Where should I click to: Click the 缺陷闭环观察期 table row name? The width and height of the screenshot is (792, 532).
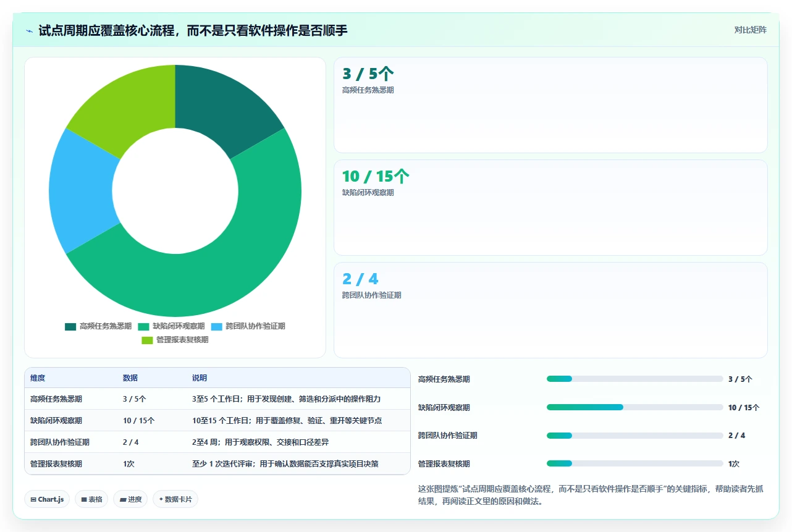tap(56, 421)
